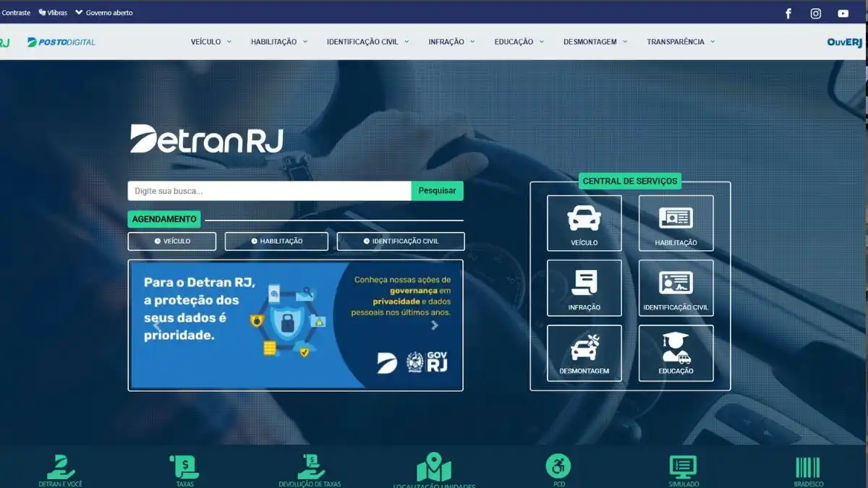Open the IDENTIFICAÇÃO CIVIL navigation menu item
The image size is (868, 488).
(x=362, y=42)
